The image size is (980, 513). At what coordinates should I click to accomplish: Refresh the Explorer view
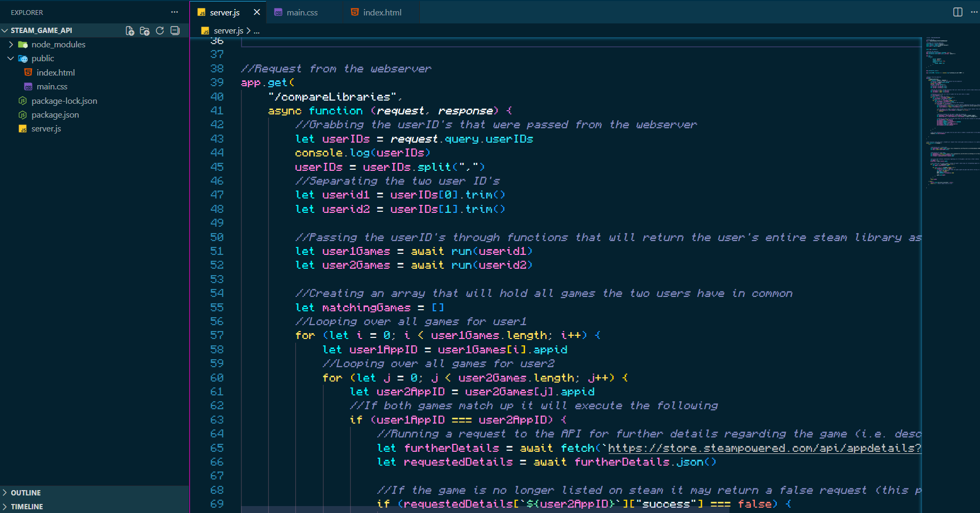[x=159, y=30]
